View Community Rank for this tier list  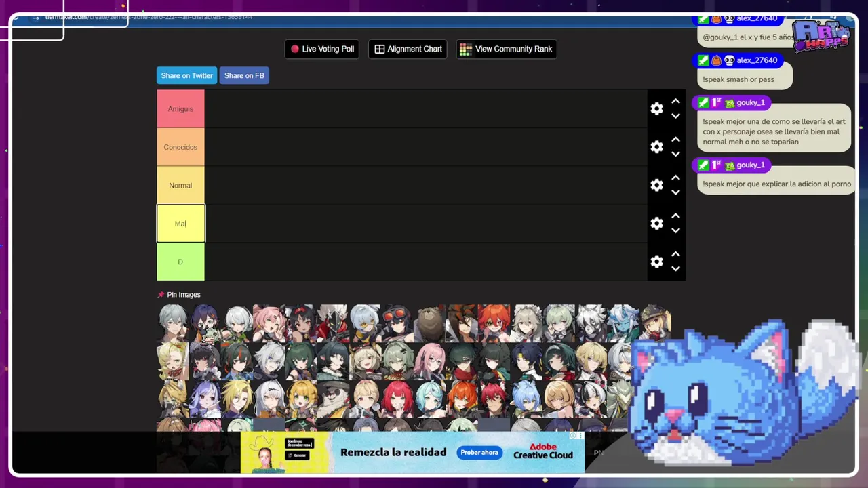507,49
